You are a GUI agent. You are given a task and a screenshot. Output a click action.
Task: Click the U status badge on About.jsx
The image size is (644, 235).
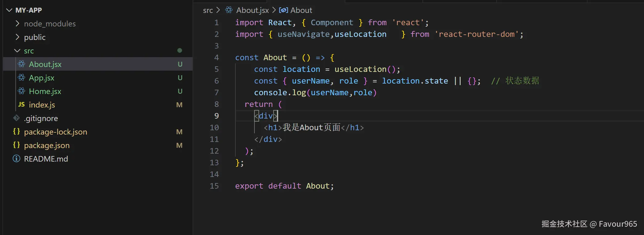point(180,64)
